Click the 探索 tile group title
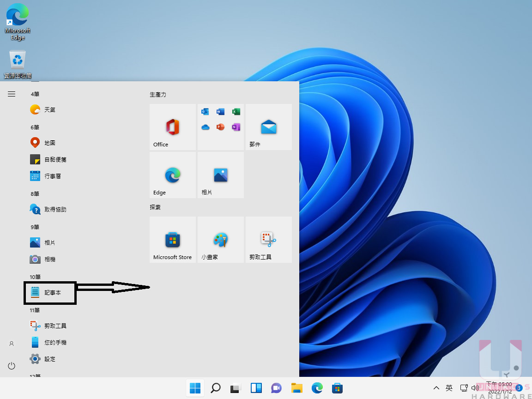532x399 pixels. click(155, 207)
